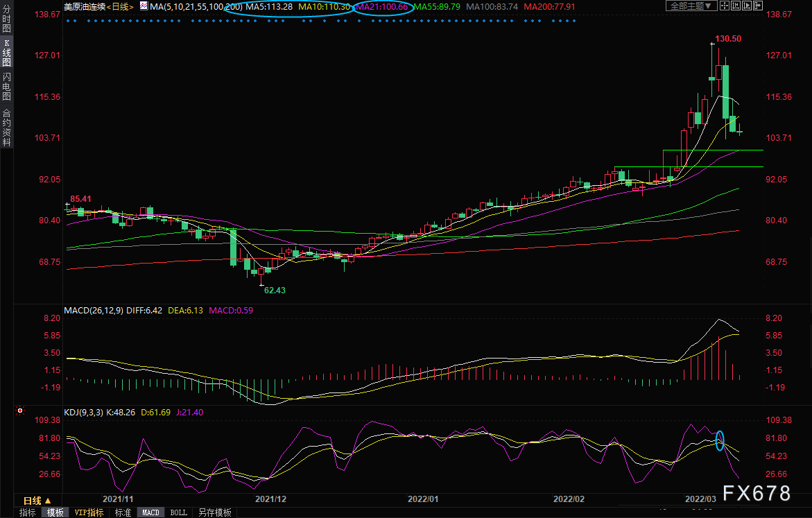Screen dimensions: 812x518
Task: Open the 合约资料 side tab
Action: click(x=7, y=128)
